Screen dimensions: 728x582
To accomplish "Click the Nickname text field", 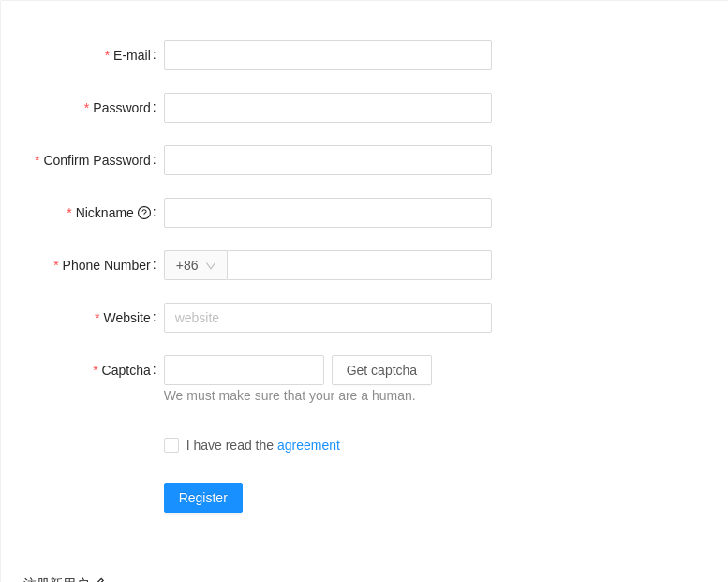I will click(x=328, y=213).
